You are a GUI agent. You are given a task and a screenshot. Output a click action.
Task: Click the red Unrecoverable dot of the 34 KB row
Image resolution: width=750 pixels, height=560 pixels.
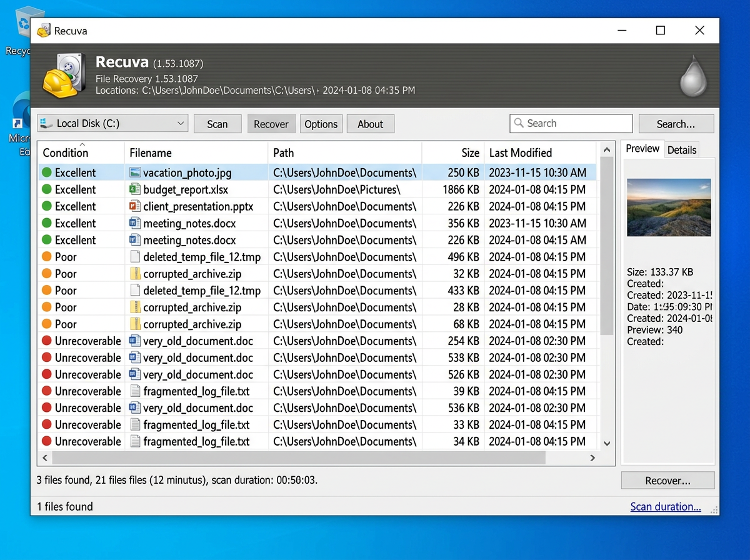point(47,441)
